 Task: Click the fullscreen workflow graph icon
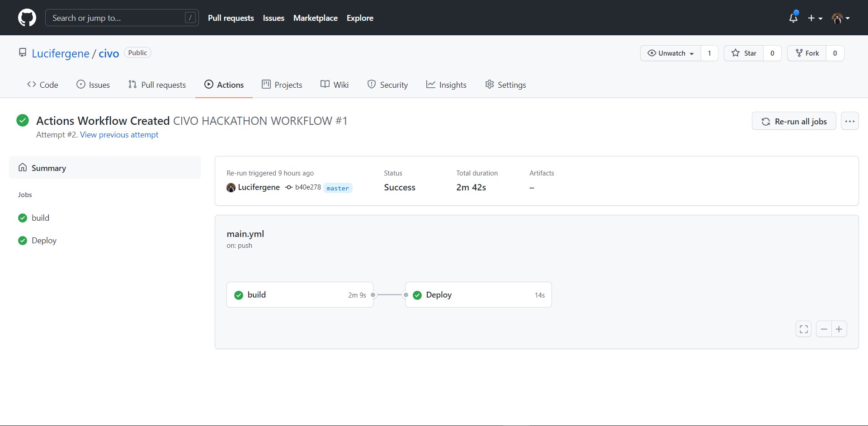(x=804, y=329)
